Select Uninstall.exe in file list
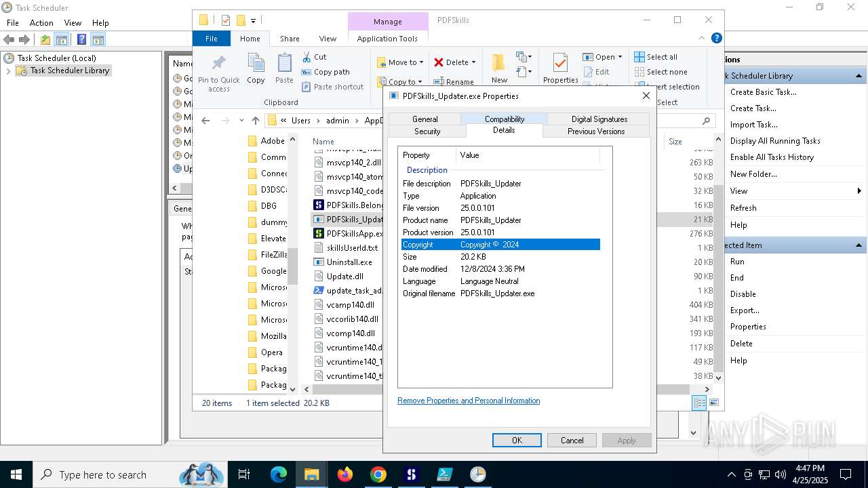The height and width of the screenshot is (488, 868). [x=349, y=262]
